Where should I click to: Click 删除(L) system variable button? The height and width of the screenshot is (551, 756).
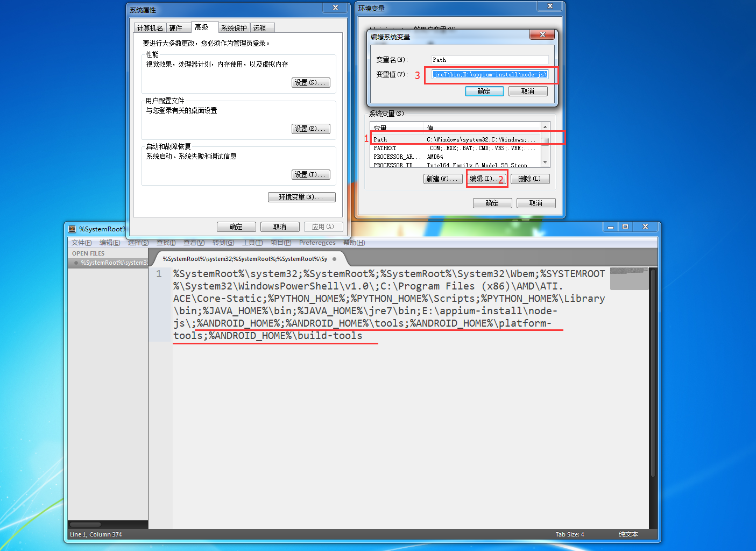click(530, 179)
